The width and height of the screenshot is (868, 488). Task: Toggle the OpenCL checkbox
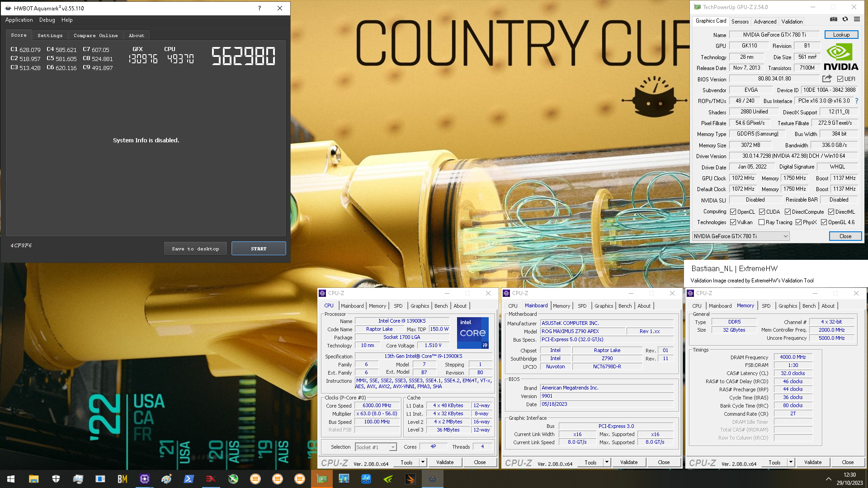[733, 212]
